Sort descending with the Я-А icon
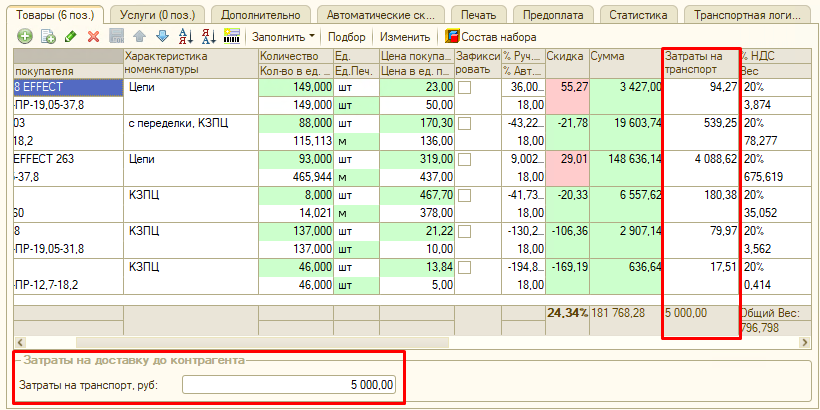This screenshot has height=410, width=820. coord(209,37)
